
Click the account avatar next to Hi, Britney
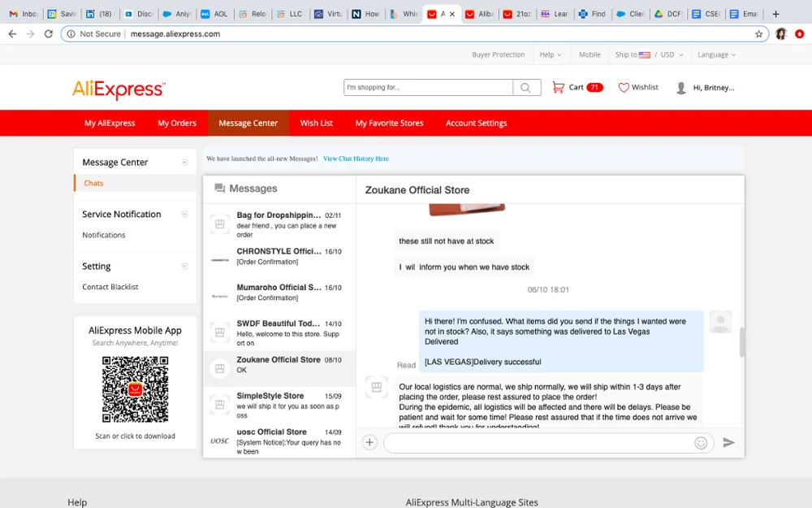tap(681, 88)
